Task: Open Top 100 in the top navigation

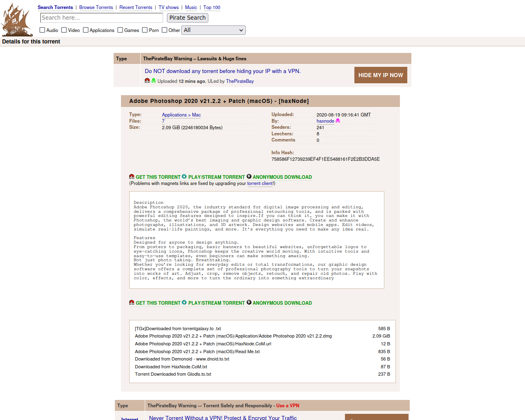Action: coord(212,7)
